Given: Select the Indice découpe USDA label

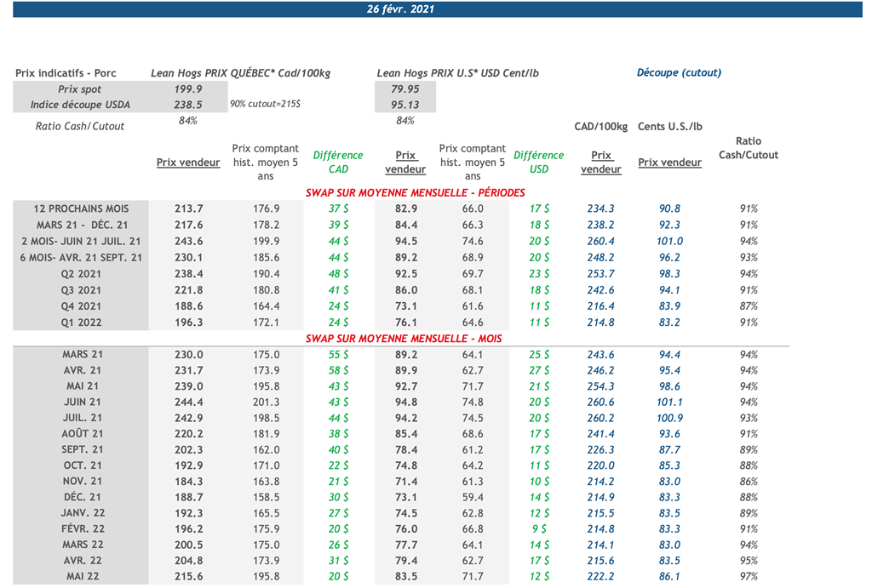Looking at the screenshot, I should click(x=80, y=105).
